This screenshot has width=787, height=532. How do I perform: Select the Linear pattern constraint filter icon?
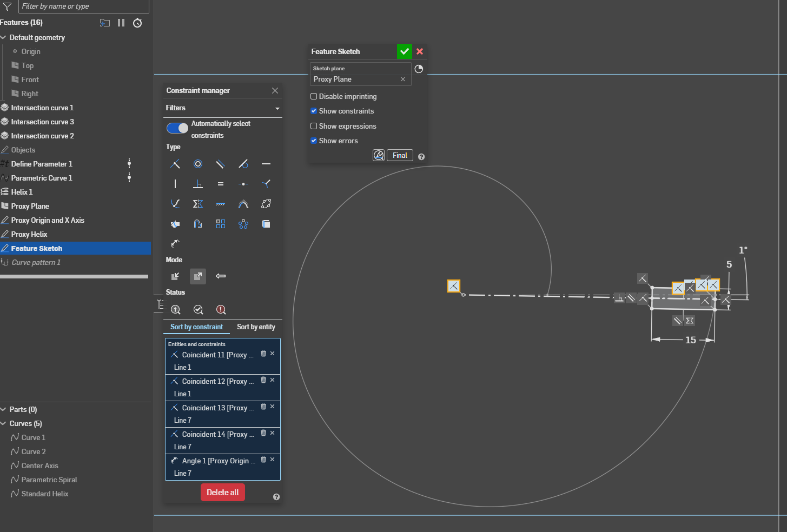[220, 224]
